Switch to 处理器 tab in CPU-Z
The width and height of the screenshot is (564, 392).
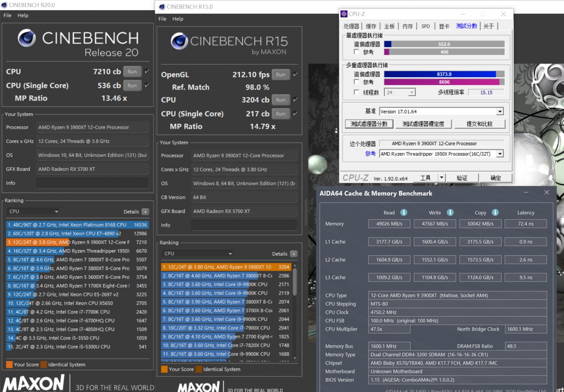click(351, 26)
